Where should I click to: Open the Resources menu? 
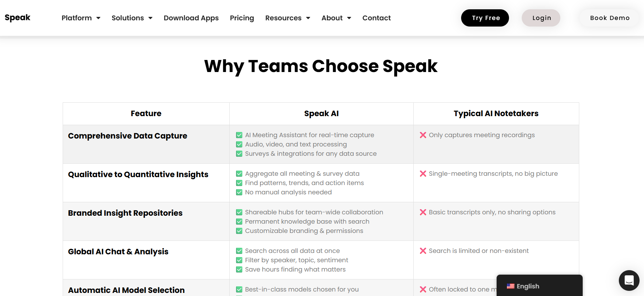coord(283,18)
